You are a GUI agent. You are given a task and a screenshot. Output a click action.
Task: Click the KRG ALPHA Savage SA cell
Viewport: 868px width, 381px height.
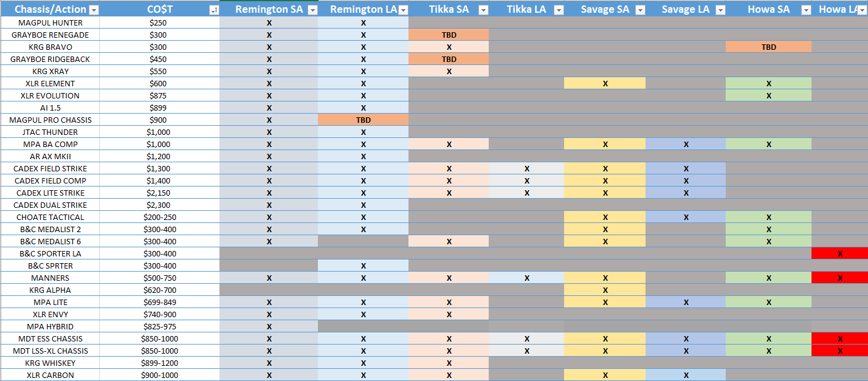tap(605, 290)
